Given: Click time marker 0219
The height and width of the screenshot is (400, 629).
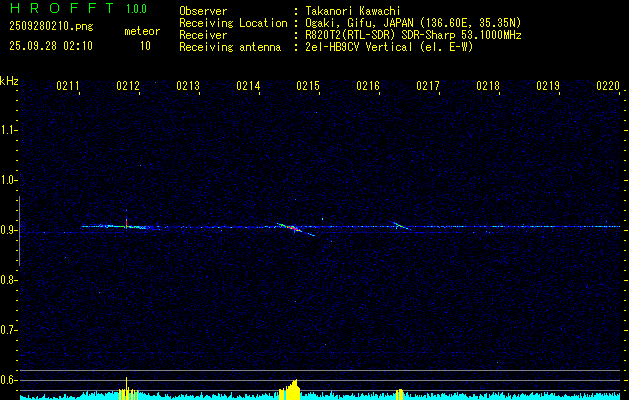Looking at the screenshot, I should pos(548,86).
